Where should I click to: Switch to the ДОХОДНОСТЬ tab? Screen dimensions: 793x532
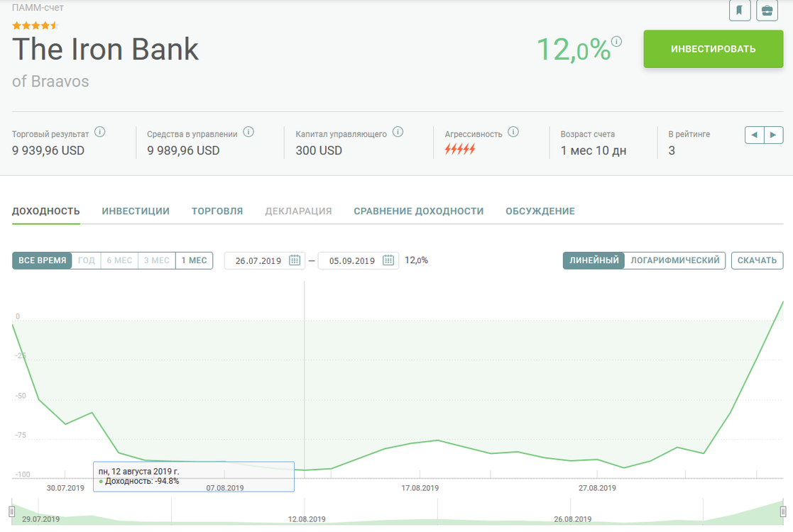46,211
